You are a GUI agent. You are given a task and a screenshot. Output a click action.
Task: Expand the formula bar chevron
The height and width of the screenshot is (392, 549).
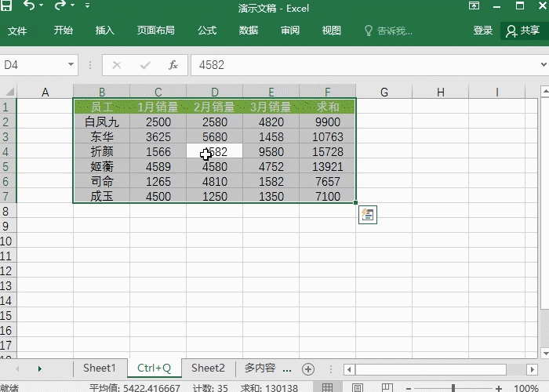544,65
